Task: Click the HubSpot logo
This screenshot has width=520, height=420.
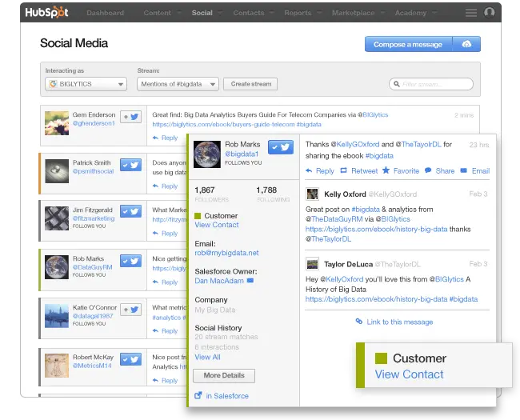Action: coord(46,13)
